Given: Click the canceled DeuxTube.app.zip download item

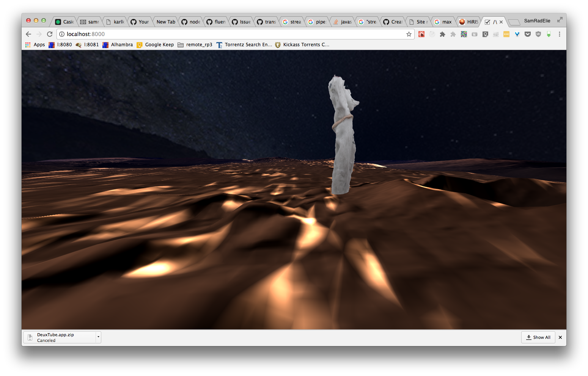Looking at the screenshot, I should click(60, 337).
